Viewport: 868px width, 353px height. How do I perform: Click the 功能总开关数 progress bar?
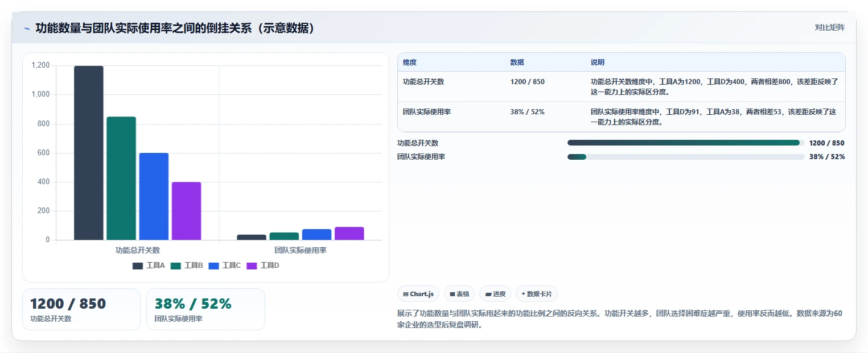[686, 143]
